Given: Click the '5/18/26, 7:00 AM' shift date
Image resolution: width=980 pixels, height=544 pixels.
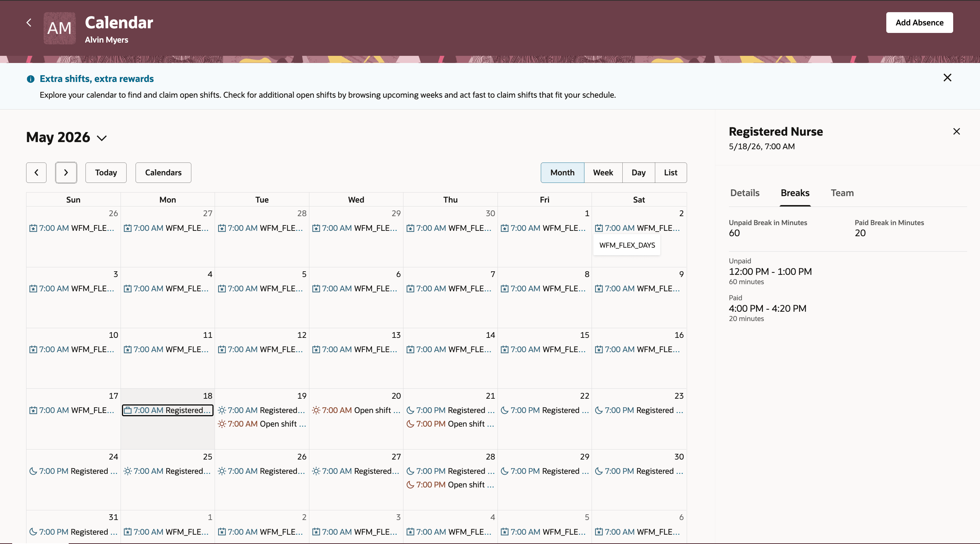Looking at the screenshot, I should pyautogui.click(x=761, y=147).
